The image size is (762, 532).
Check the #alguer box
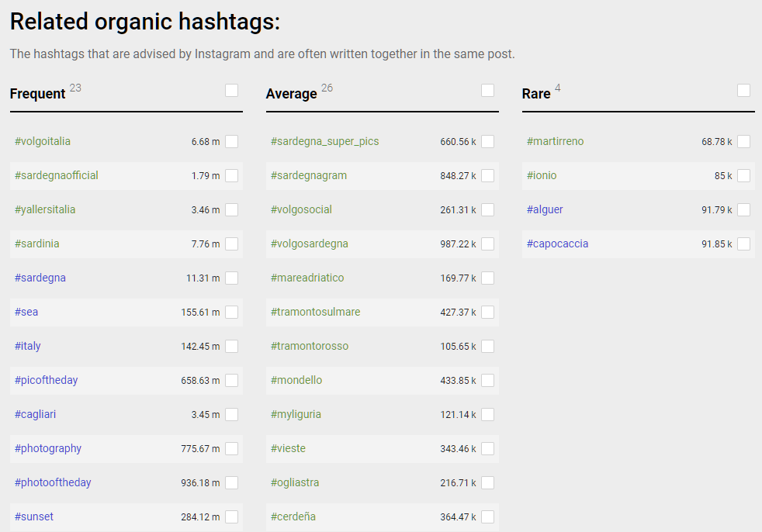pyautogui.click(x=744, y=210)
